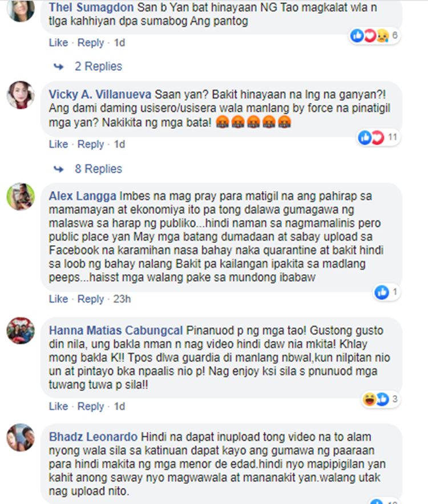Screen dimensions: 428x504
Task: Reply to Hanna Matias Cabungcal's comment
Action: point(91,407)
